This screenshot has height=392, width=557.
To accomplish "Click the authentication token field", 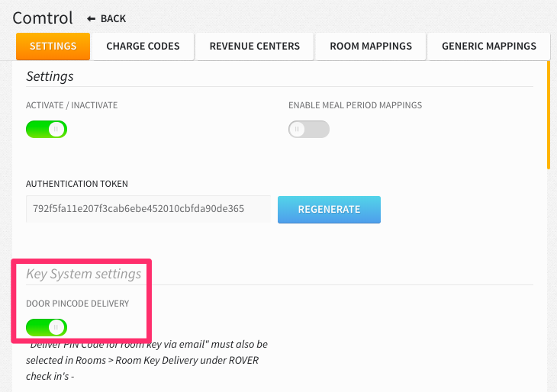I will tap(149, 209).
